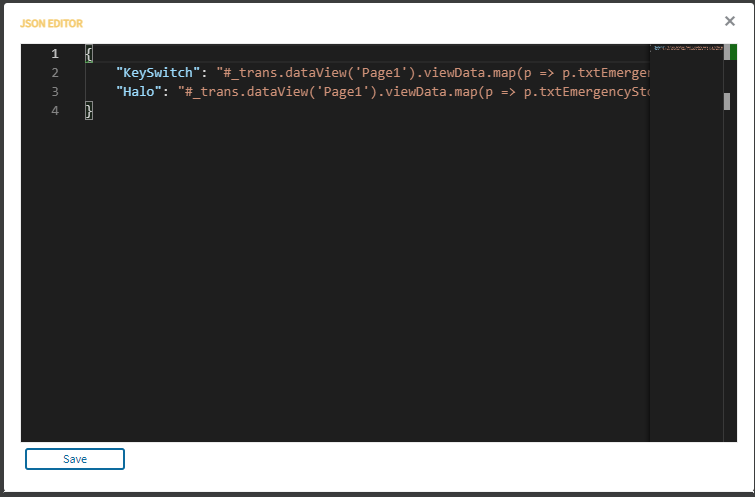Select line 3 via its line number
This screenshot has height=497, width=755.
(x=55, y=92)
